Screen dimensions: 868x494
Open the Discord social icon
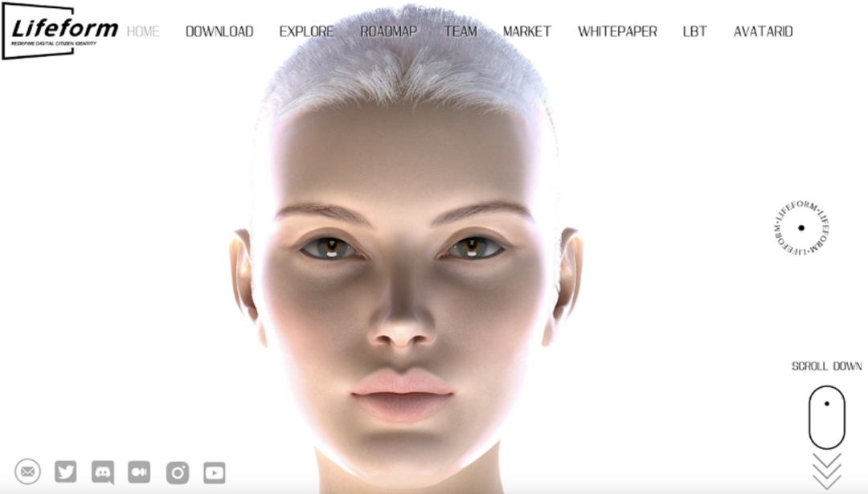point(103,472)
